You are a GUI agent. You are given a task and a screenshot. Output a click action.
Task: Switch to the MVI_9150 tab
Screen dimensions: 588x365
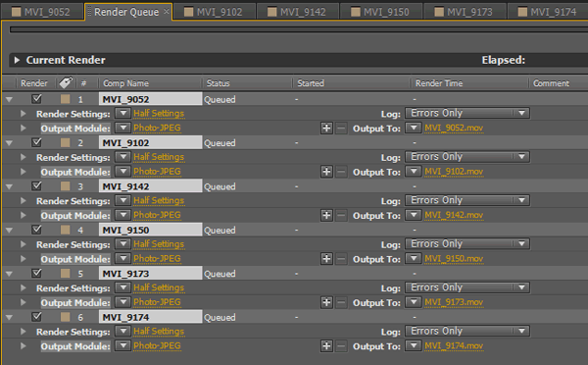pyautogui.click(x=380, y=12)
